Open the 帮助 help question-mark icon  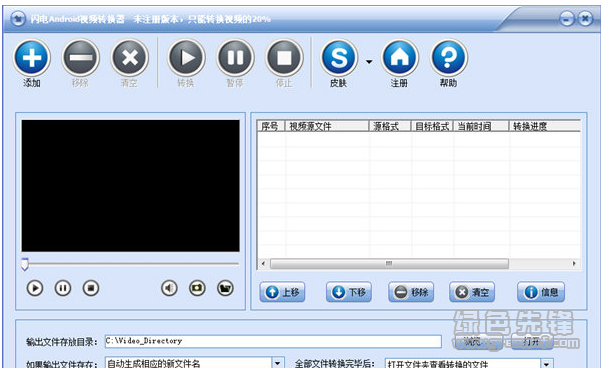coord(449,58)
